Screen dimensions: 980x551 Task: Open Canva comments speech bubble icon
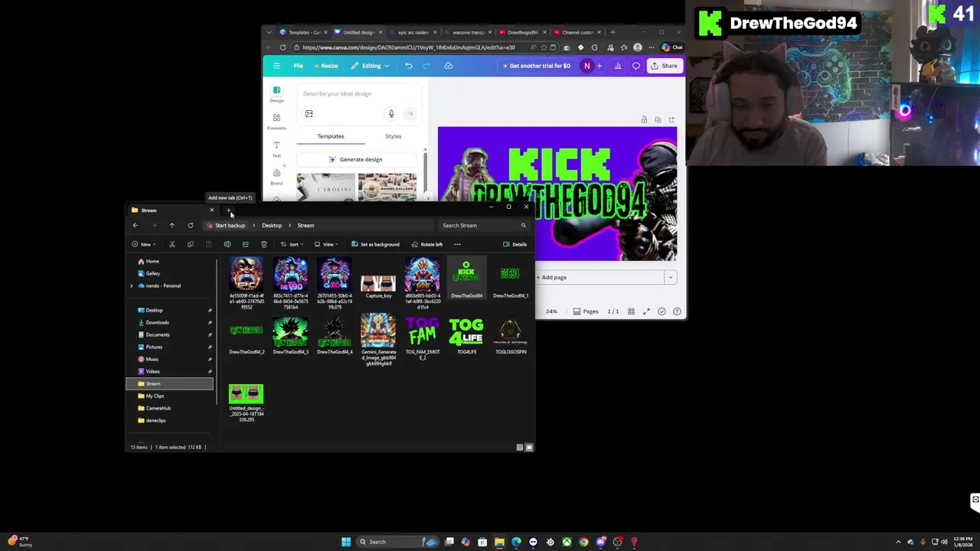[x=636, y=66]
